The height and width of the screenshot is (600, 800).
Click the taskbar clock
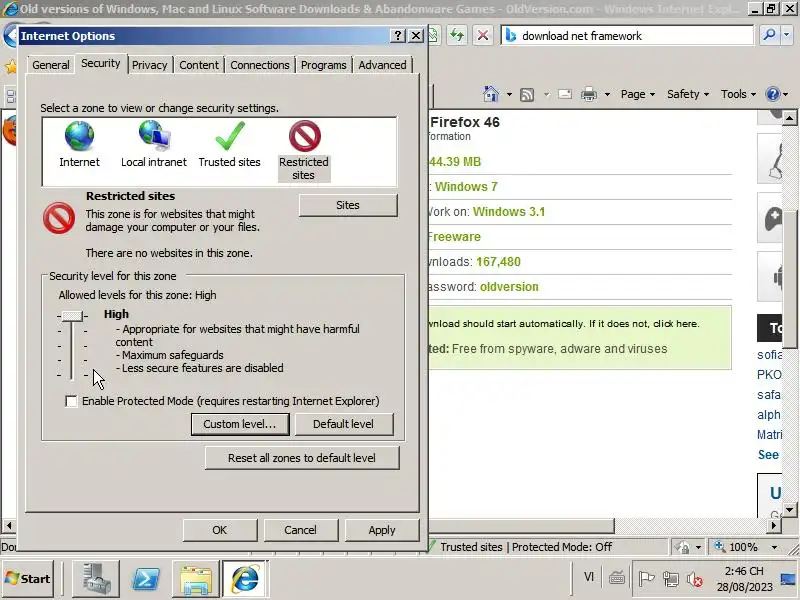(744, 579)
